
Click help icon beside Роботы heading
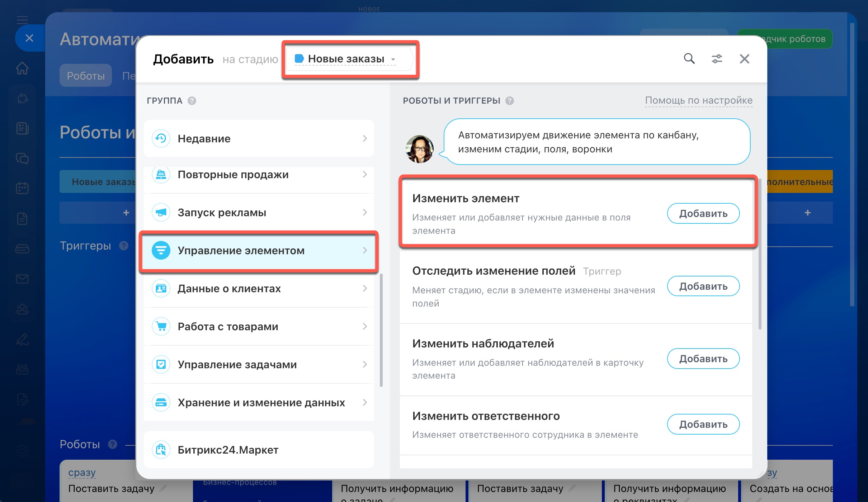coord(113,444)
